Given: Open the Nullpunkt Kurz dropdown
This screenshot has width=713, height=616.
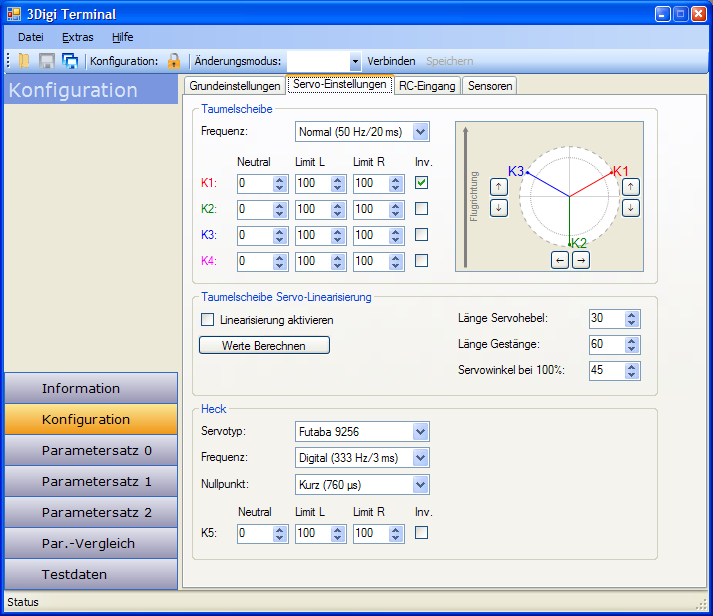Looking at the screenshot, I should [x=421, y=485].
